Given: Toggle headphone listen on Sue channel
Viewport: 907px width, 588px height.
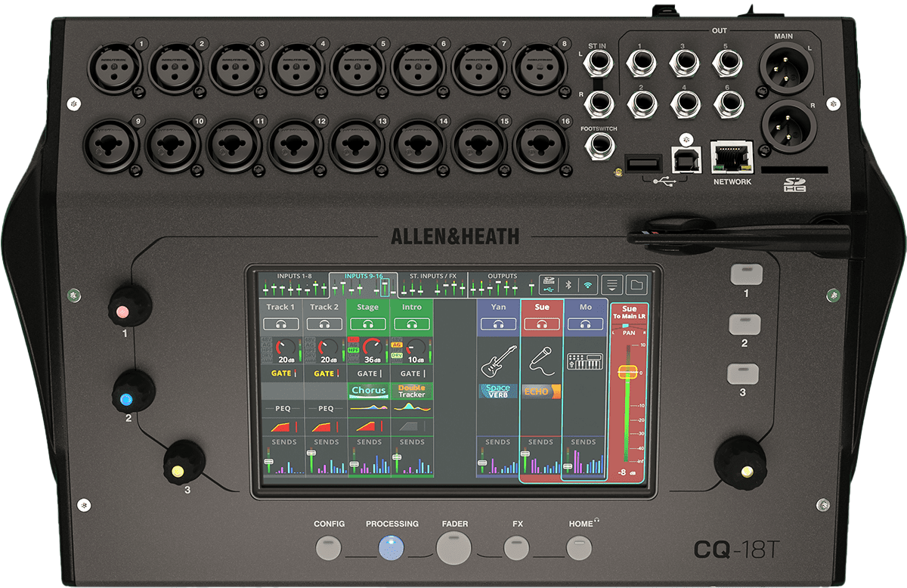Looking at the screenshot, I should pyautogui.click(x=541, y=323).
